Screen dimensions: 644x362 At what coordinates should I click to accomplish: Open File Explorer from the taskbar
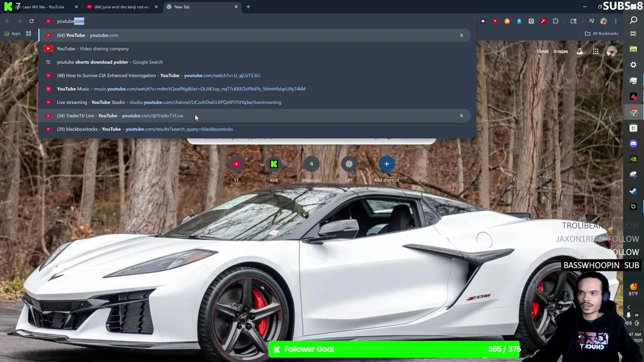pos(633,49)
